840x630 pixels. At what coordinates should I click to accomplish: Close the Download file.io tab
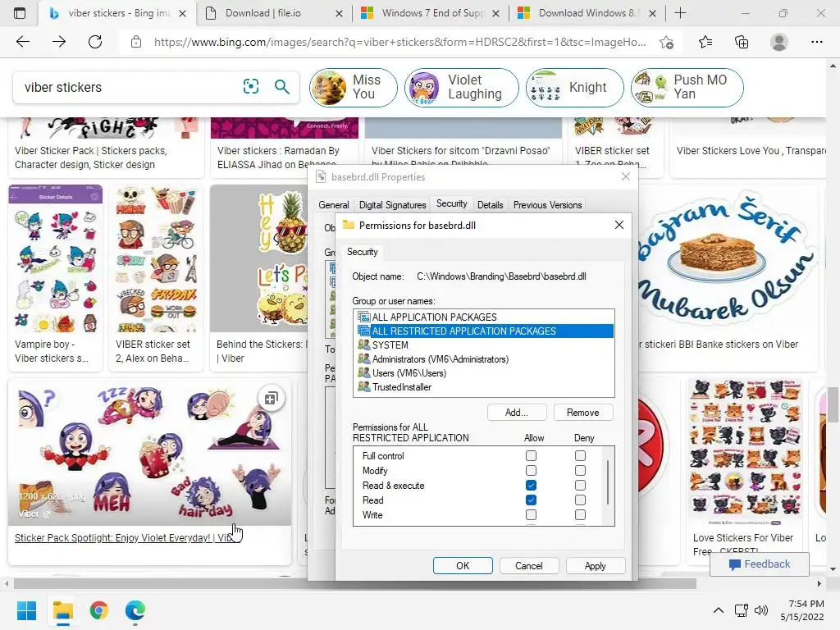pos(339,13)
